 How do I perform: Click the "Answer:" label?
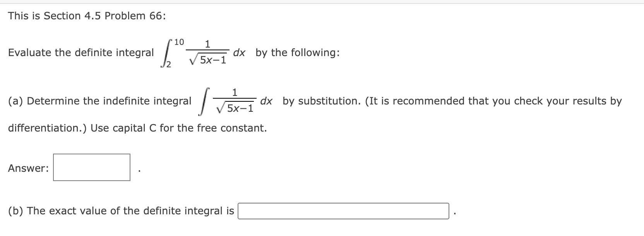coord(27,168)
